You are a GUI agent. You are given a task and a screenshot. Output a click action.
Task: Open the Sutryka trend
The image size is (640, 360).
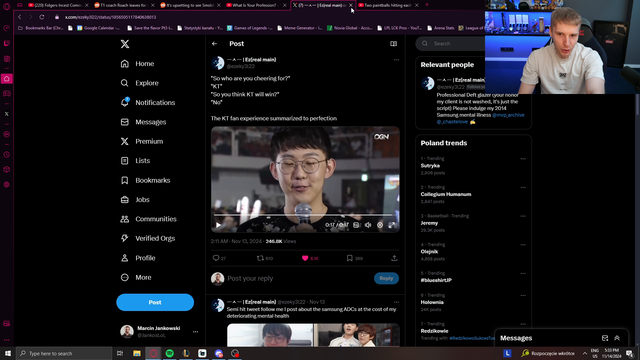click(x=430, y=166)
